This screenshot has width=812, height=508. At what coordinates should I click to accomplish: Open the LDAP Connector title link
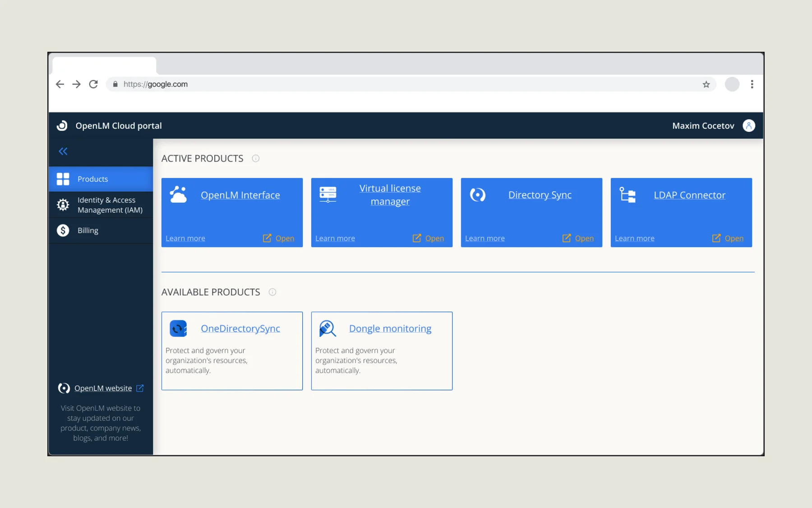690,195
